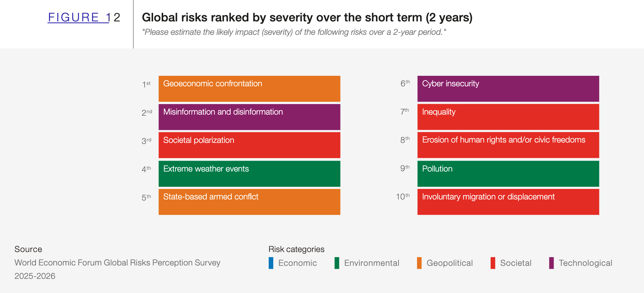Select the State-based armed conflict bar
The height and width of the screenshot is (293, 644).
[x=249, y=202]
